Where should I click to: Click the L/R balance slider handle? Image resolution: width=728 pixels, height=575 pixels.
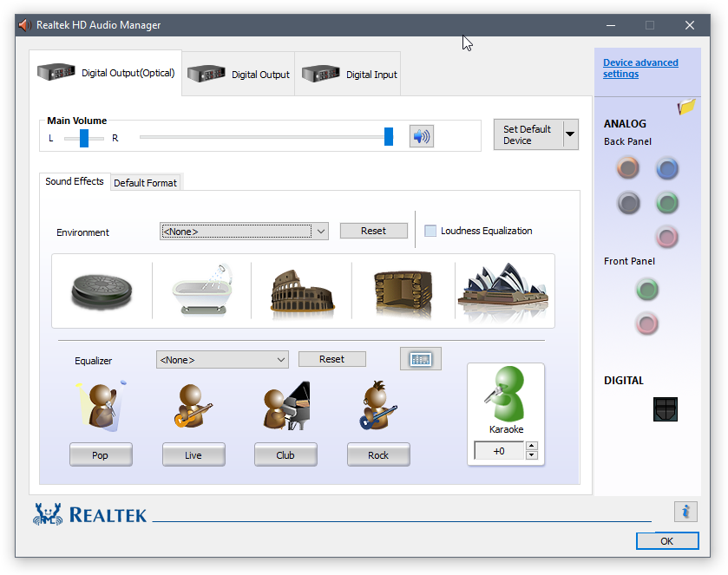point(84,138)
